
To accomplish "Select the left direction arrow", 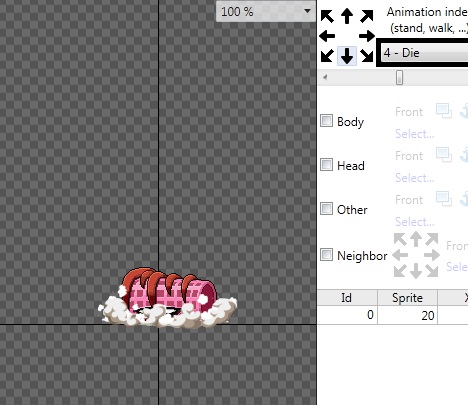I will (327, 36).
